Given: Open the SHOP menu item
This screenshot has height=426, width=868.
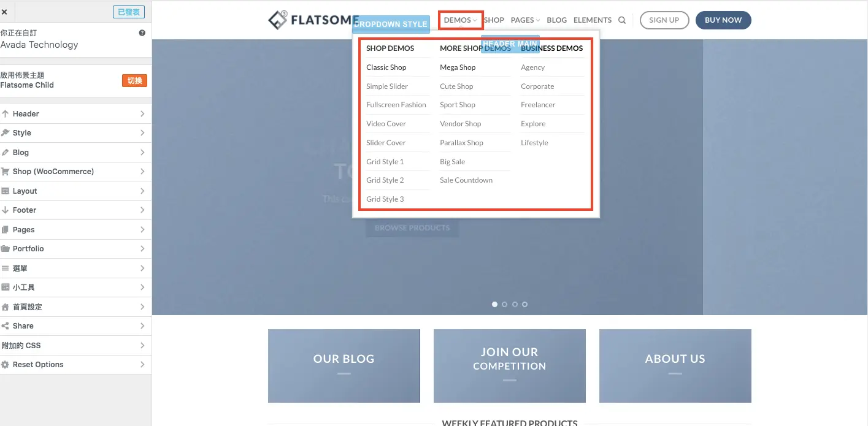Looking at the screenshot, I should [494, 20].
